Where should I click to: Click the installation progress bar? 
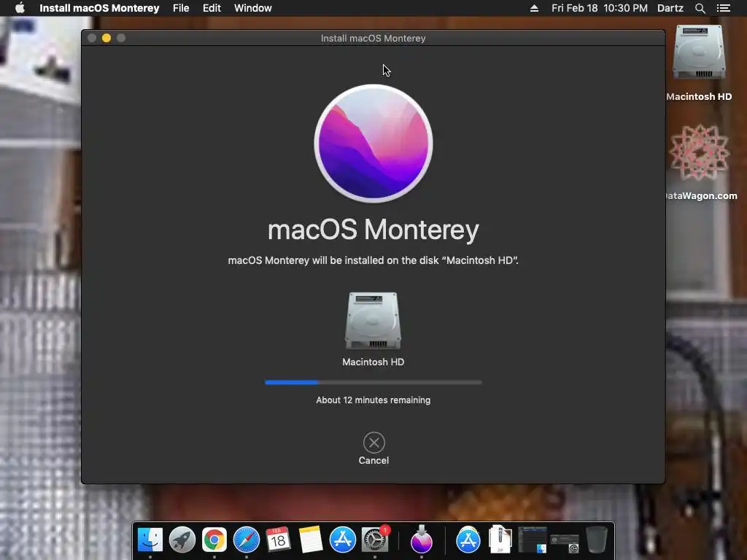pos(373,382)
